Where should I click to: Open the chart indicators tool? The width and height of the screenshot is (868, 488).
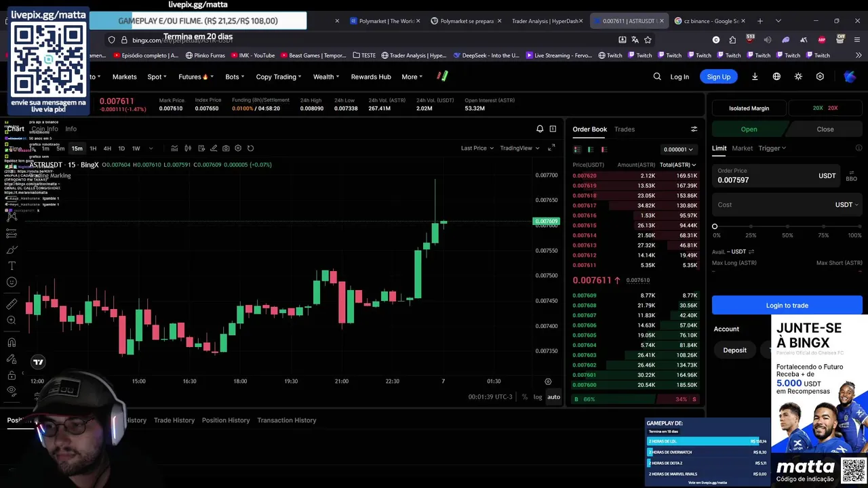(174, 148)
